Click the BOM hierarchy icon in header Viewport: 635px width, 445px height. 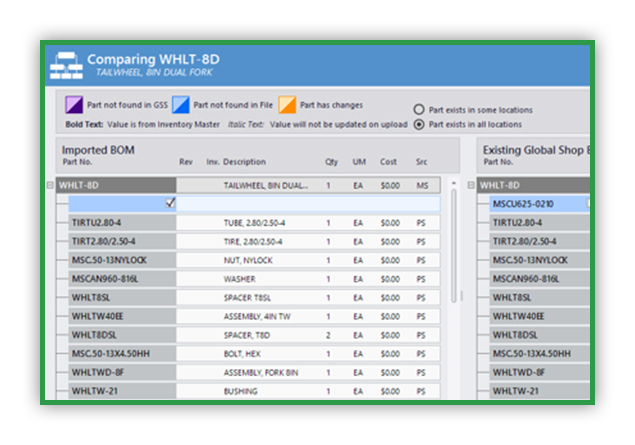coord(66,65)
